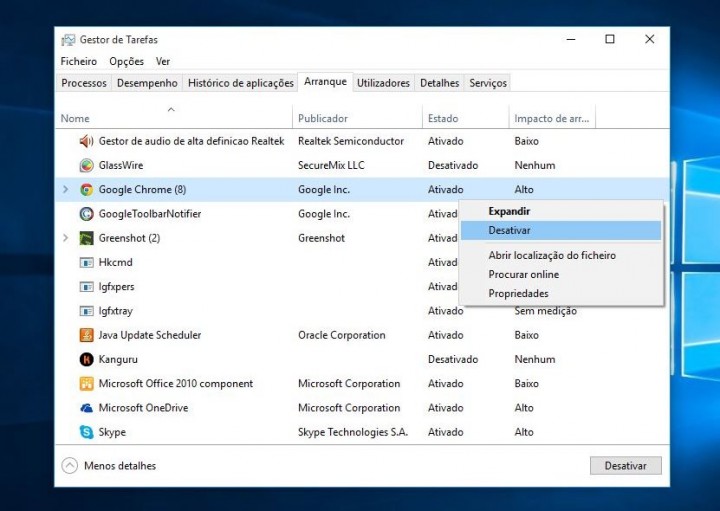
Task: Select the Kanguru row name
Action: click(x=118, y=359)
